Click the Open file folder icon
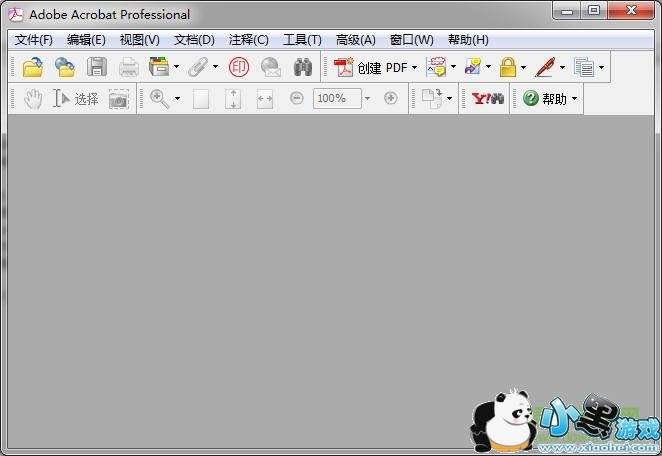 (33, 67)
